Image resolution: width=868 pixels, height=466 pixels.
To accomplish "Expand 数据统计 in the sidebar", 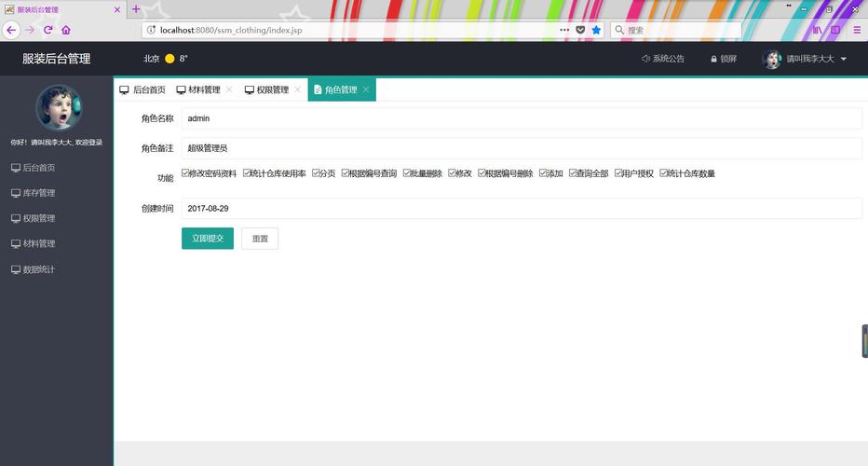I will pos(34,269).
